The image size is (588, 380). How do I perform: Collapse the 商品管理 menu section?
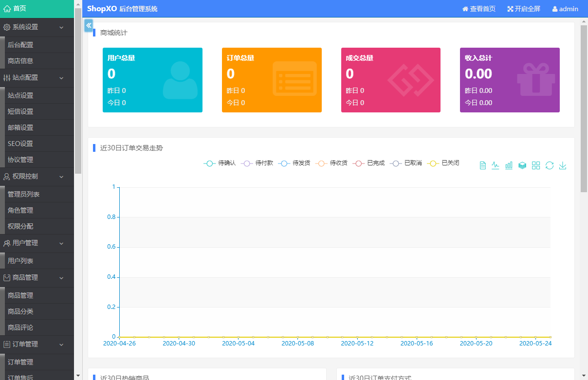click(x=37, y=278)
